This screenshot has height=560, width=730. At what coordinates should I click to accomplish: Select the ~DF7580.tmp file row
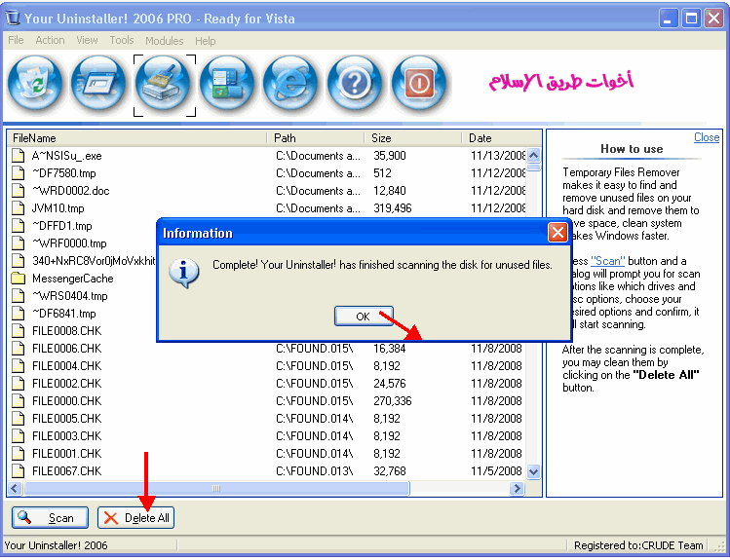[267, 173]
